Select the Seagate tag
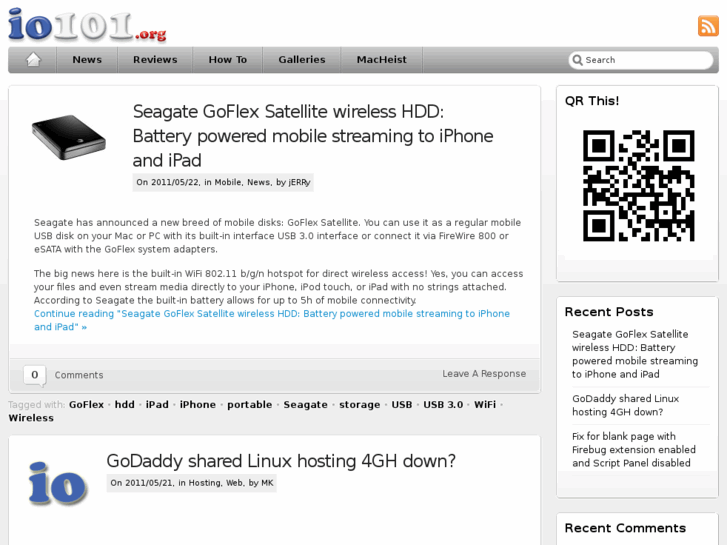Image resolution: width=727 pixels, height=545 pixels. (x=306, y=404)
